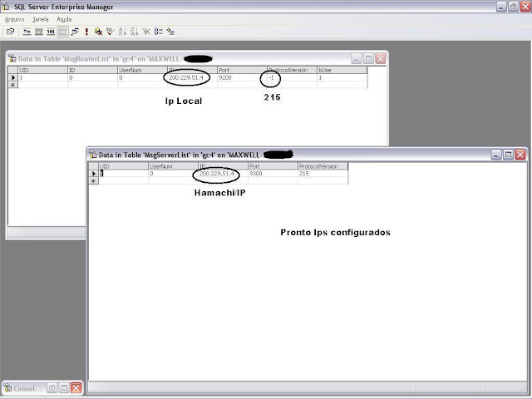Image resolution: width=532 pixels, height=399 pixels.
Task: Click the bUse column header in MsgRouterList
Action: point(342,70)
